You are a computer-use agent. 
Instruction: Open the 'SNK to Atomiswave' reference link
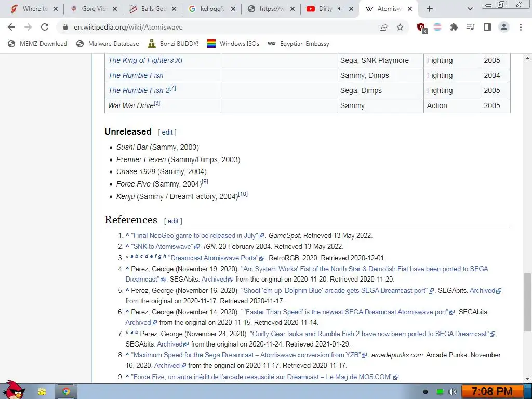click(x=165, y=247)
